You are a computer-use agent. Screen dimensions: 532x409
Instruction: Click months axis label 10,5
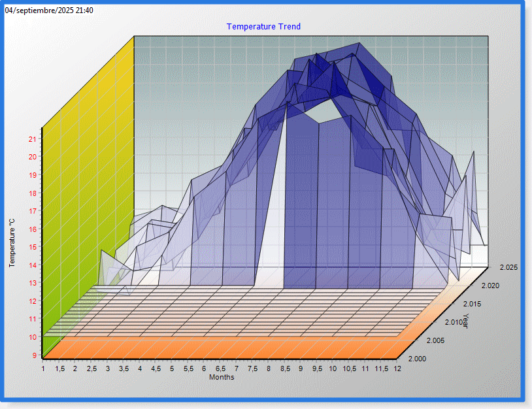pyautogui.click(x=349, y=368)
